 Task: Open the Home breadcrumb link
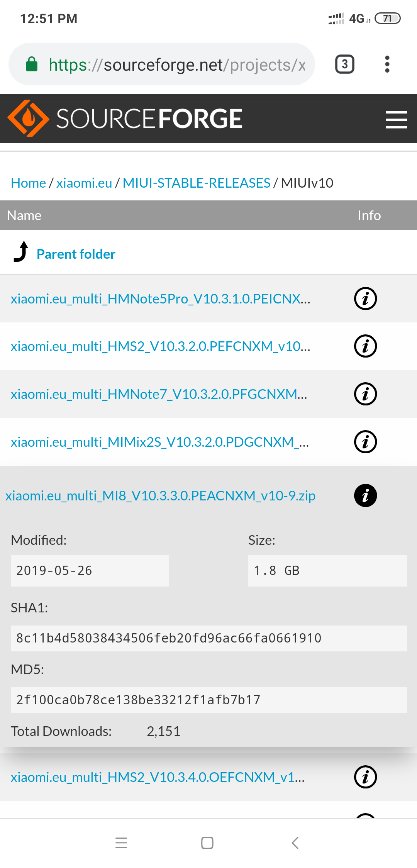pyautogui.click(x=28, y=183)
